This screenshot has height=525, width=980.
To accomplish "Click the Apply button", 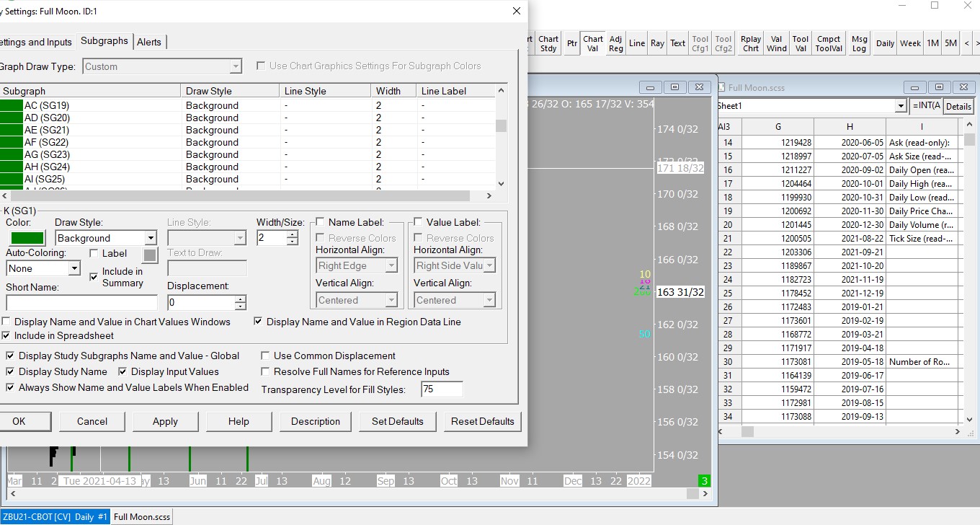I will pyautogui.click(x=165, y=421).
